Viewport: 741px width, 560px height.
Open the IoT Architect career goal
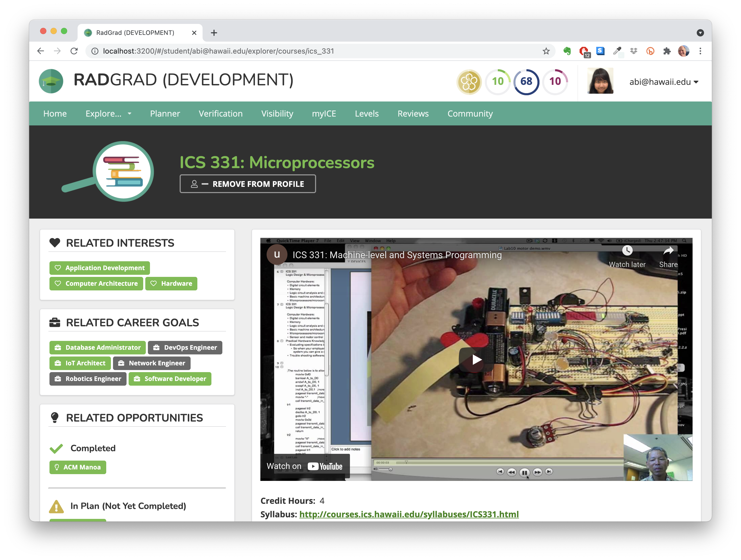click(80, 363)
